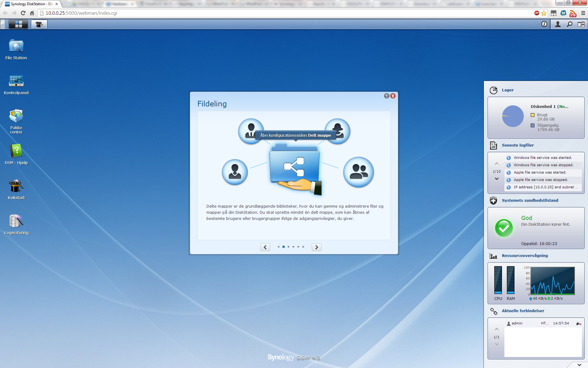Open DSM notifications info icon

pyautogui.click(x=544, y=24)
